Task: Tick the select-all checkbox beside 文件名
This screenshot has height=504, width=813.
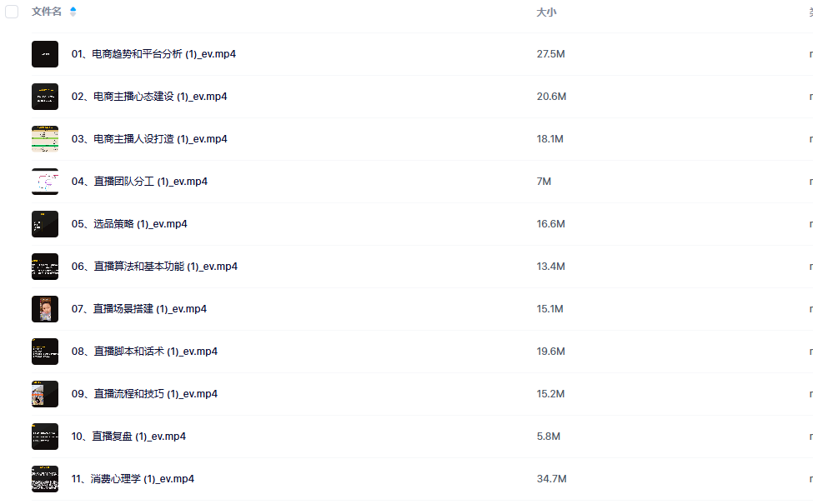Action: pyautogui.click(x=12, y=12)
